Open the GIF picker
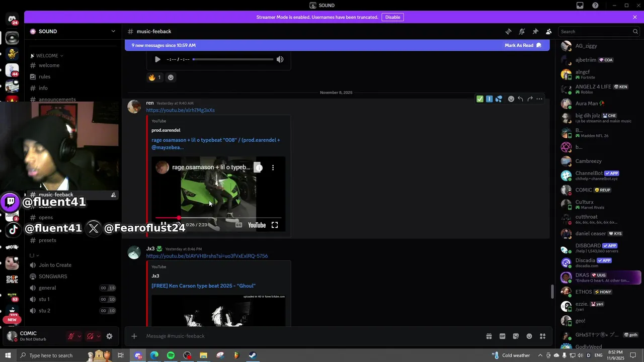 pyautogui.click(x=502, y=336)
